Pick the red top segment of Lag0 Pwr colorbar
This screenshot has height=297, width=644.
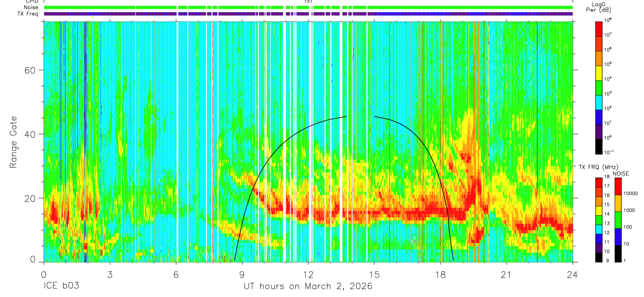599,28
